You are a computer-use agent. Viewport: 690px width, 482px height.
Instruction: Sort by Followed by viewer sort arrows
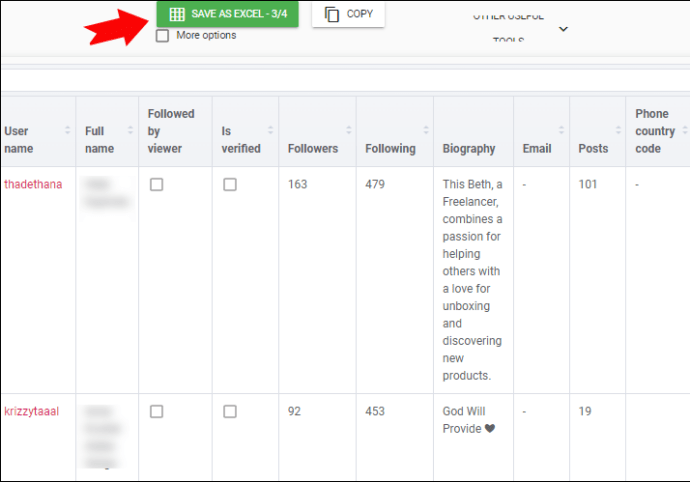[x=202, y=131]
